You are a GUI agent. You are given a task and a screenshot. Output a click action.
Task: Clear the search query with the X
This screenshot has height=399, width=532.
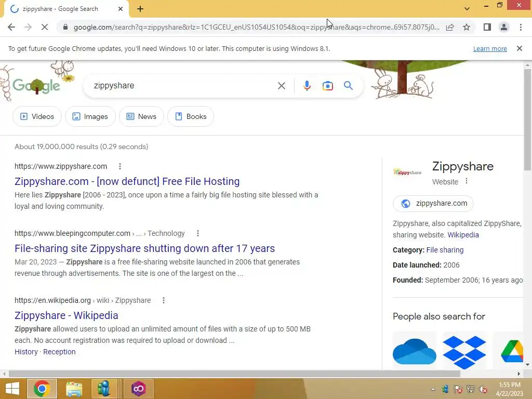pos(281,86)
